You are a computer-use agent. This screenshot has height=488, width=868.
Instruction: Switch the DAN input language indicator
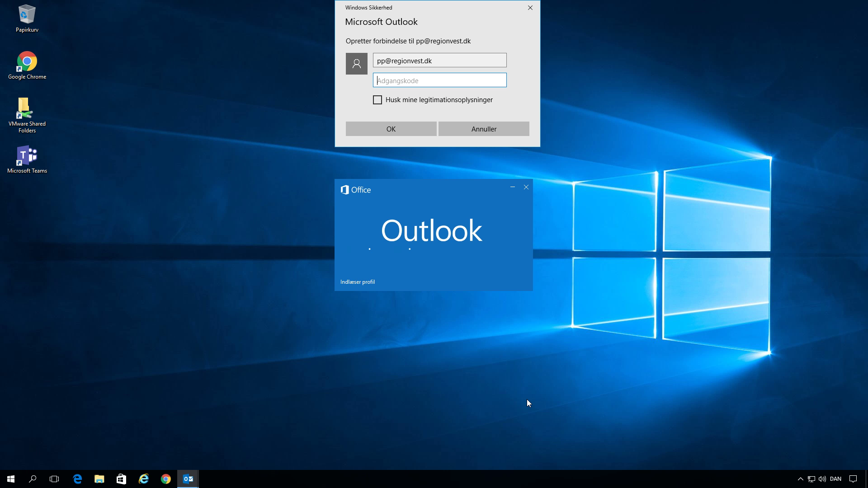point(836,479)
